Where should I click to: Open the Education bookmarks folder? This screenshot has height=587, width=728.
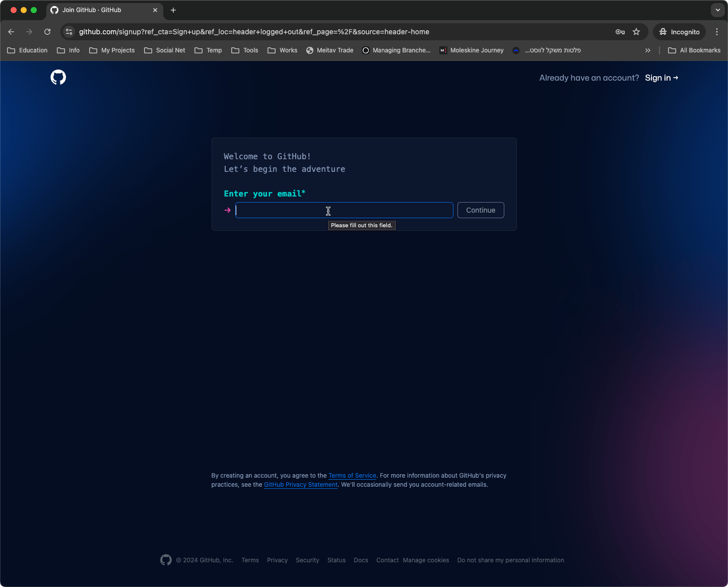click(x=28, y=50)
